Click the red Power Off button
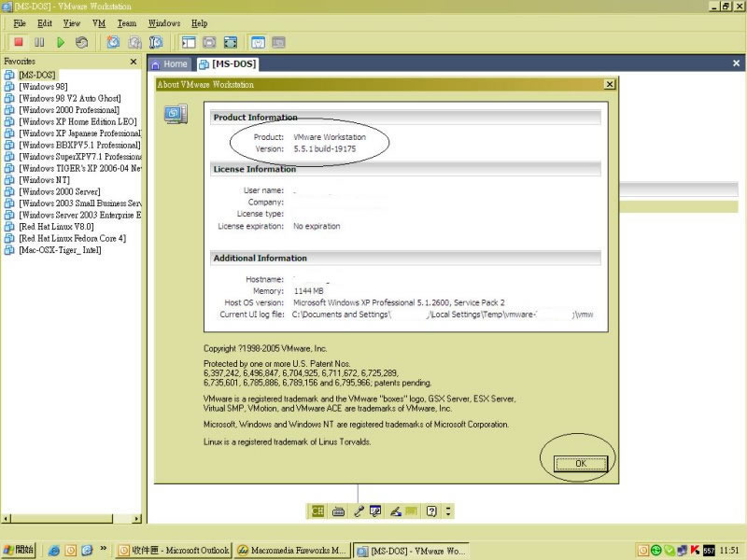747x560 pixels. [18, 42]
